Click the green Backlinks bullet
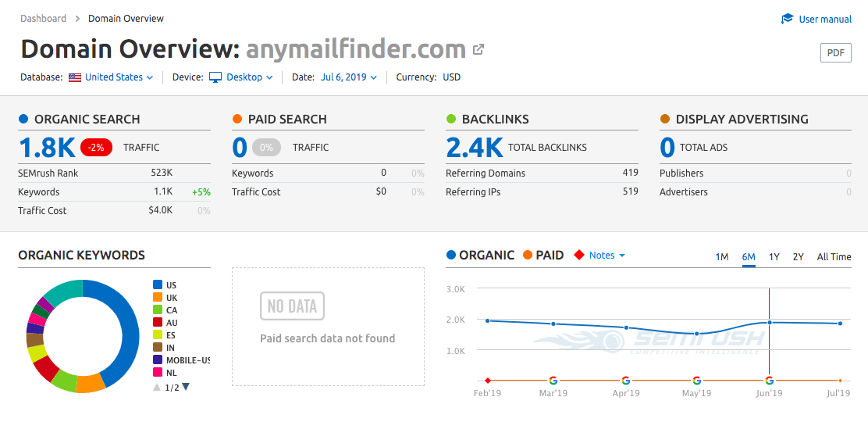This screenshot has width=868, height=422. (450, 119)
